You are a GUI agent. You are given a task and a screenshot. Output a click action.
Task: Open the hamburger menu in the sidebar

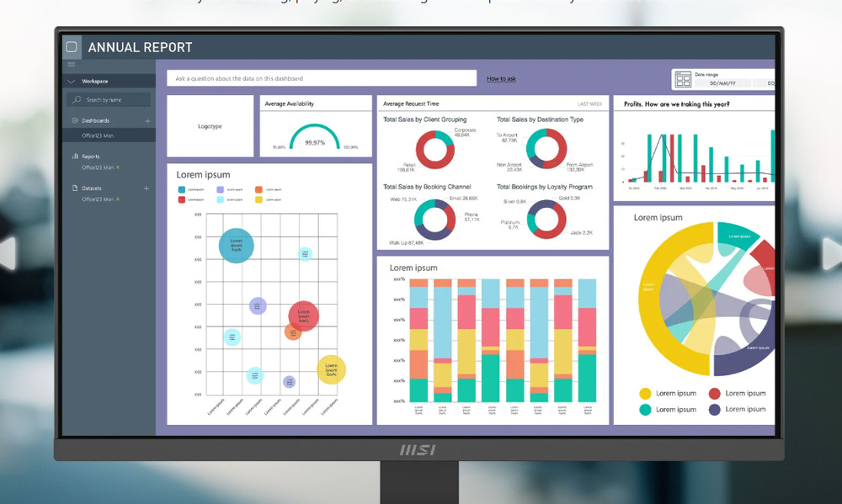tap(72, 65)
